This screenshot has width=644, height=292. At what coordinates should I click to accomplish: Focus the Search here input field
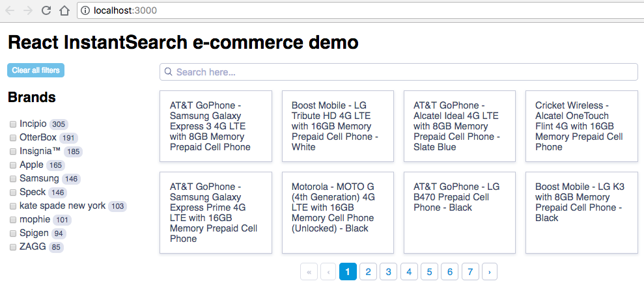point(404,72)
